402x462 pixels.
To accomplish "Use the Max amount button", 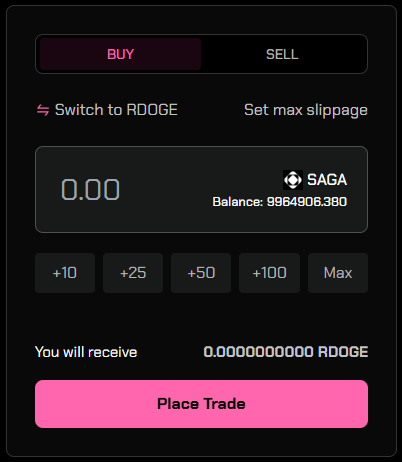I will point(338,273).
